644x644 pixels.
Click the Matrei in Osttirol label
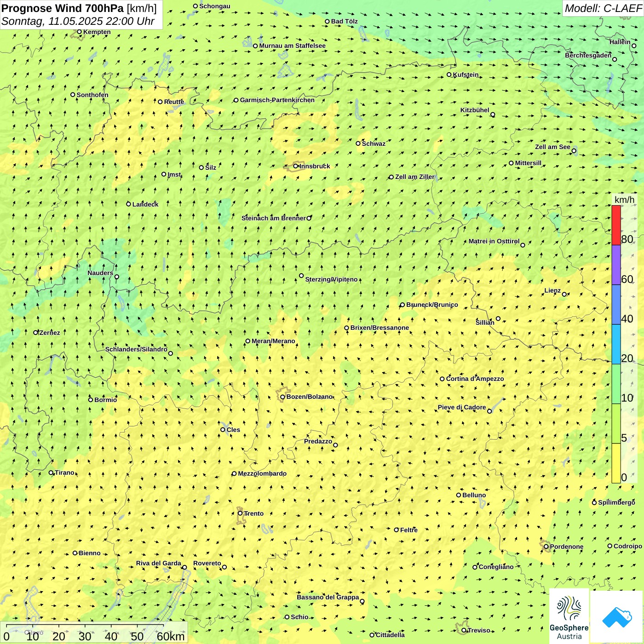coord(494,241)
